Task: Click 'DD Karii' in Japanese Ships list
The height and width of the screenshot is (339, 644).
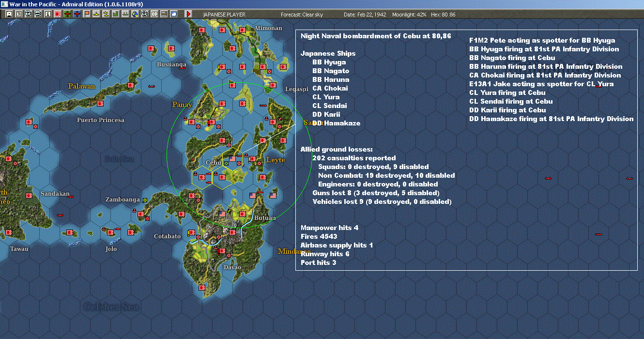Action: [x=326, y=114]
